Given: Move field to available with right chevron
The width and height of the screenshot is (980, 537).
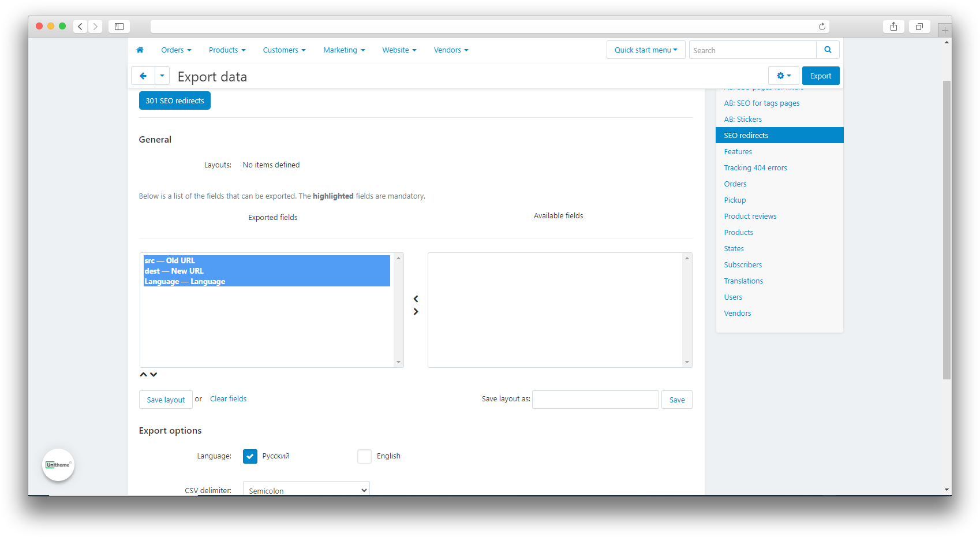Looking at the screenshot, I should (x=416, y=312).
